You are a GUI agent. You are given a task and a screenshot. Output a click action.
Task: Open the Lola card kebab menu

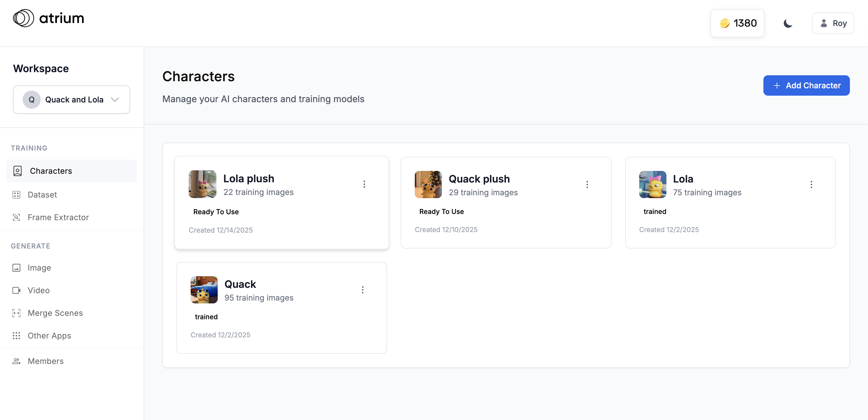pyautogui.click(x=811, y=185)
